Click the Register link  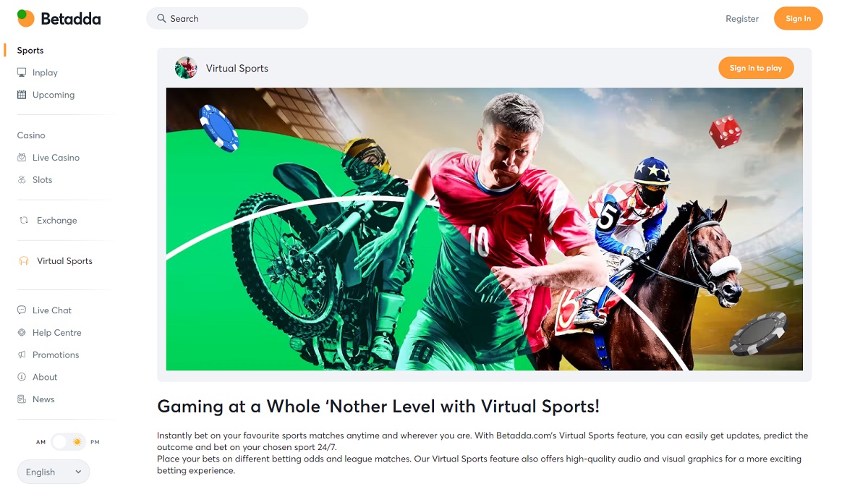click(742, 19)
